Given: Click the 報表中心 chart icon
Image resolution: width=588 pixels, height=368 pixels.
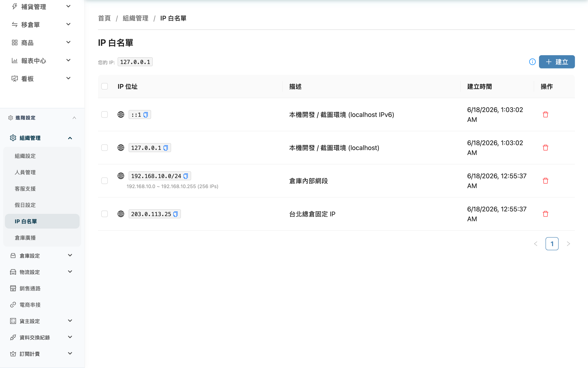Looking at the screenshot, I should (14, 61).
